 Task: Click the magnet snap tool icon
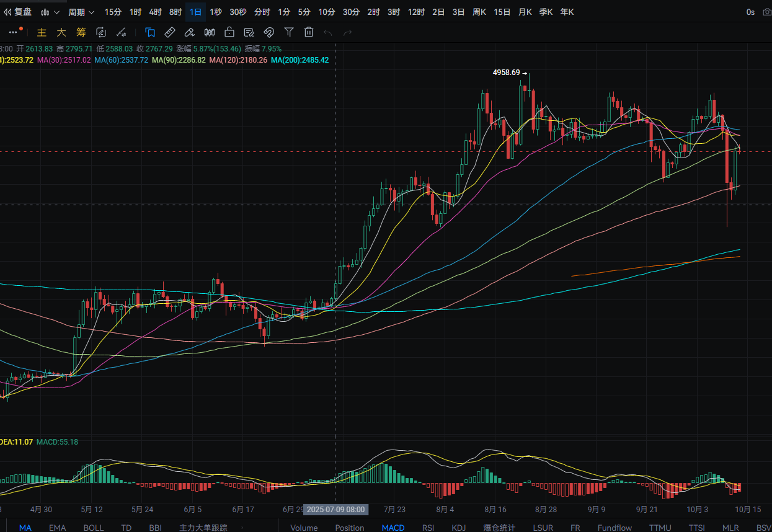(x=269, y=32)
